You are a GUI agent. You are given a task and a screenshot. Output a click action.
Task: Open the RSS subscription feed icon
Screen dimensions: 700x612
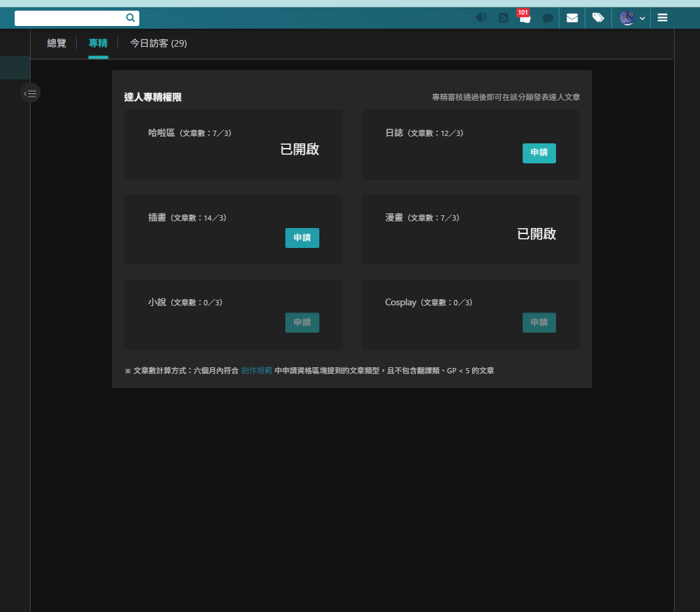click(x=503, y=18)
